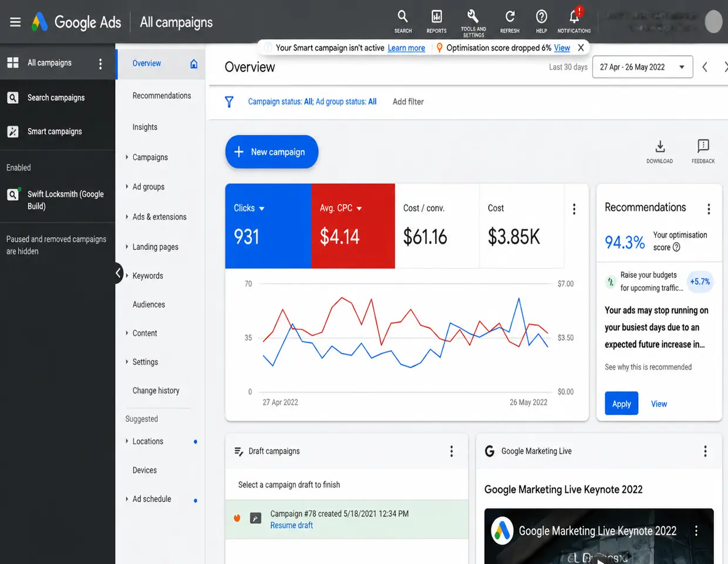
Task: Go to previous date range
Action: (705, 67)
